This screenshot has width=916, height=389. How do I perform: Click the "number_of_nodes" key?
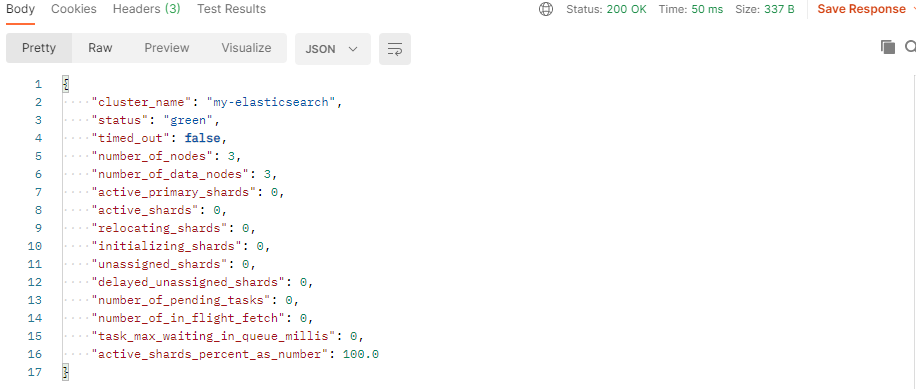pos(153,157)
